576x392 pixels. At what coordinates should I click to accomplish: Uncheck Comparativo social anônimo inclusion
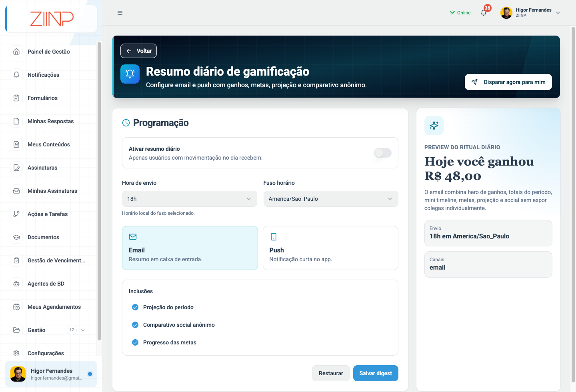[x=135, y=325]
